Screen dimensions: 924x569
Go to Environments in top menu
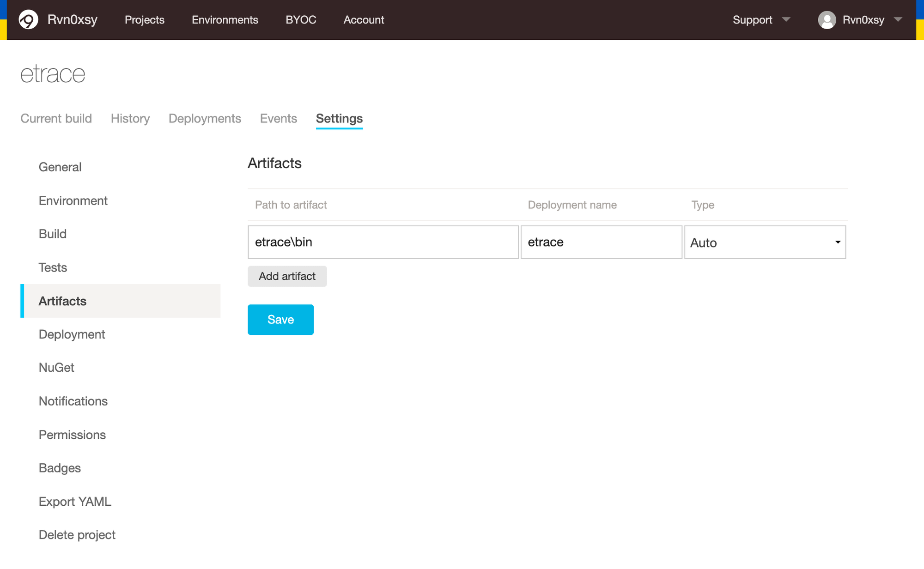[x=225, y=20]
